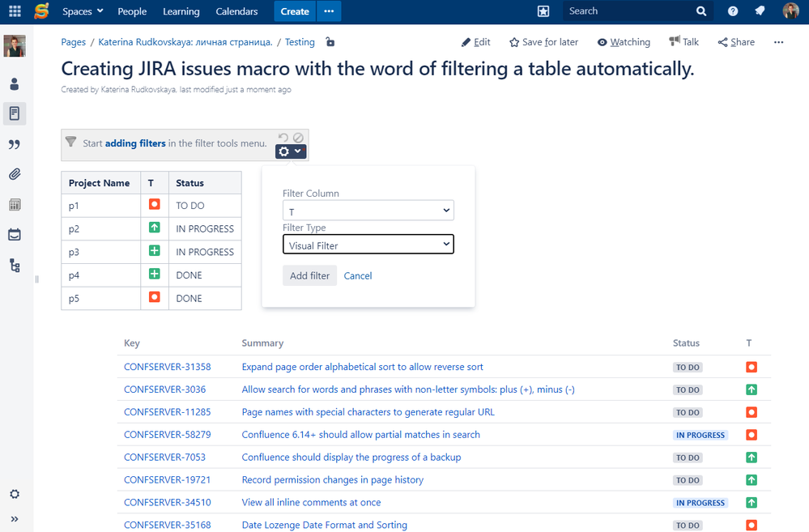Open the notifications rocket icon
The width and height of the screenshot is (809, 532).
click(x=760, y=11)
